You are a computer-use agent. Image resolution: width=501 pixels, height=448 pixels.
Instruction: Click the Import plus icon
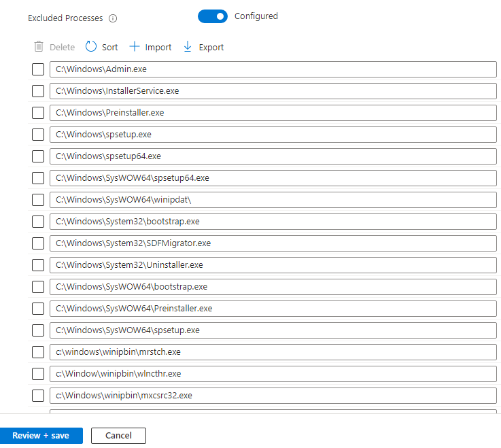tap(135, 47)
